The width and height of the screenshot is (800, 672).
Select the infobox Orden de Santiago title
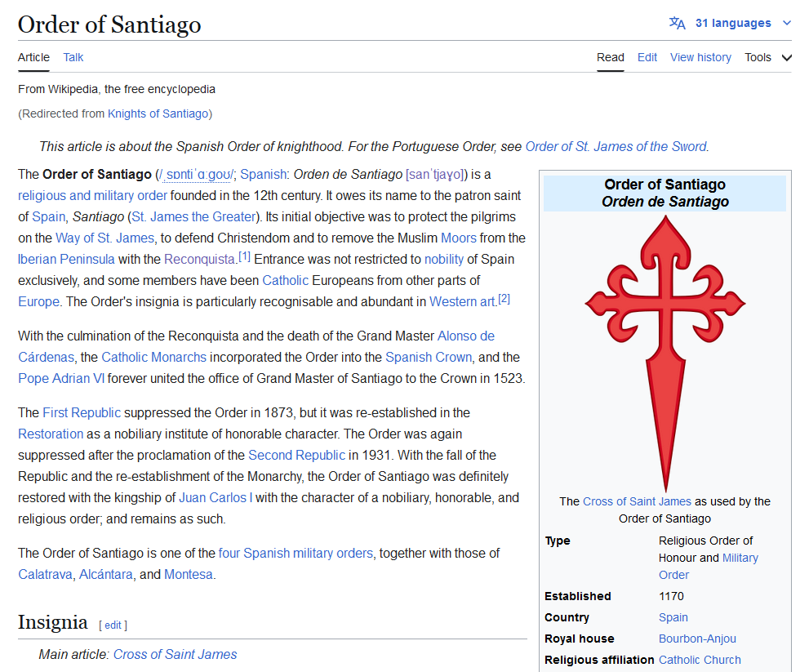pos(664,202)
